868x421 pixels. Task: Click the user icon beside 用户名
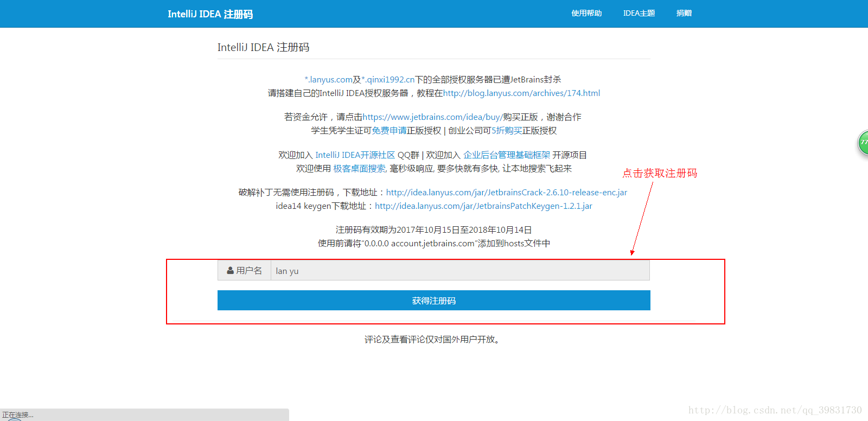[x=230, y=270]
